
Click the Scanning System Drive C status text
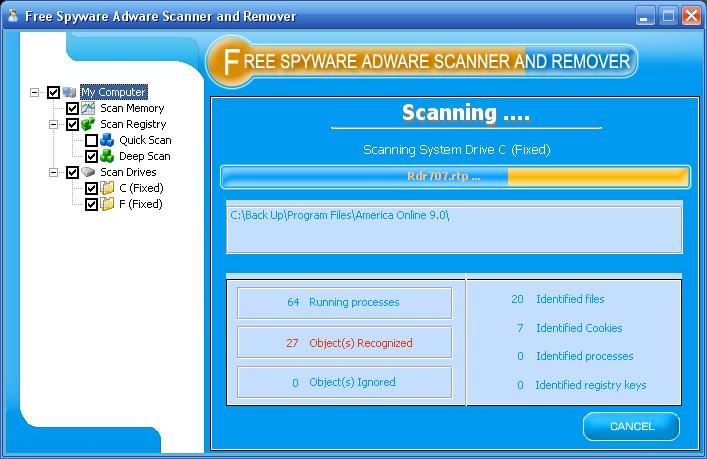point(457,150)
